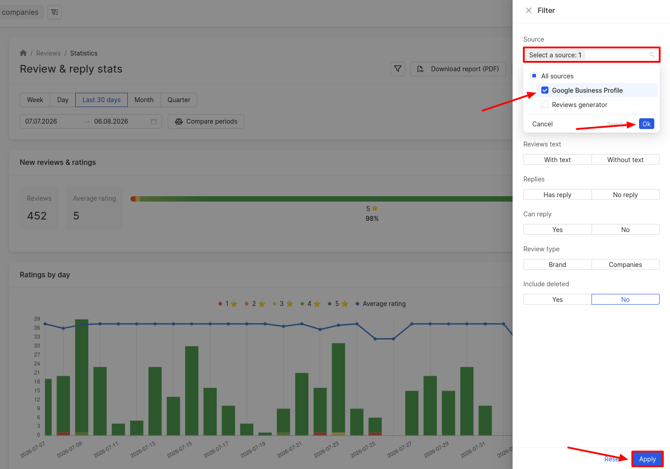Check the Reviews generator checkbox
The width and height of the screenshot is (670, 469).
coord(545,105)
